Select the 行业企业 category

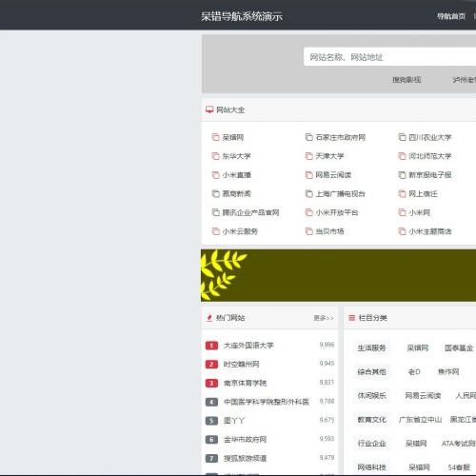coord(371,444)
